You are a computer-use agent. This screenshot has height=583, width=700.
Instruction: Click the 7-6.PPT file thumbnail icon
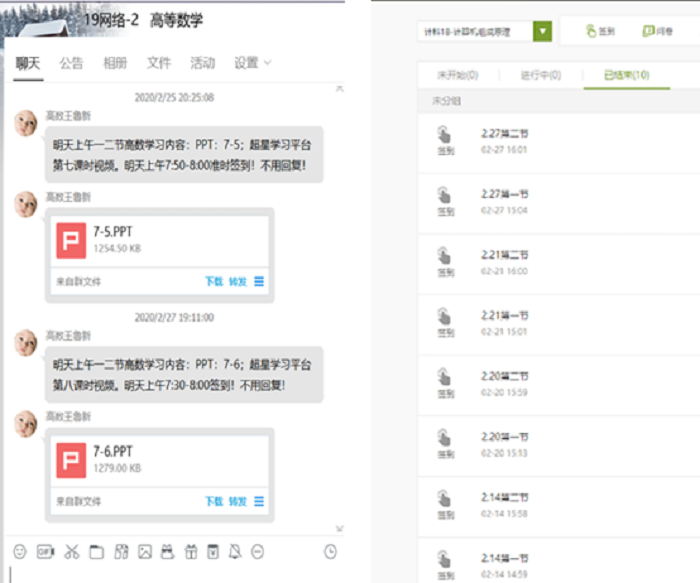(71, 460)
